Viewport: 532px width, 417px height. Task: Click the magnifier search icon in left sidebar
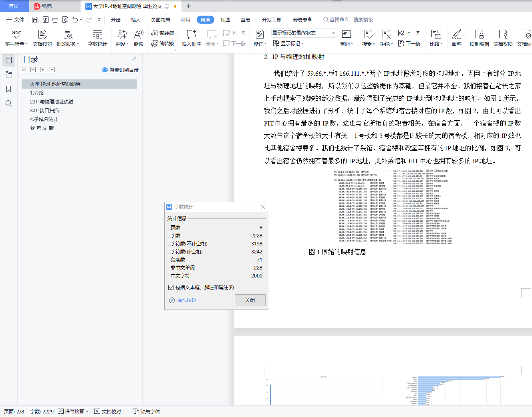point(9,103)
